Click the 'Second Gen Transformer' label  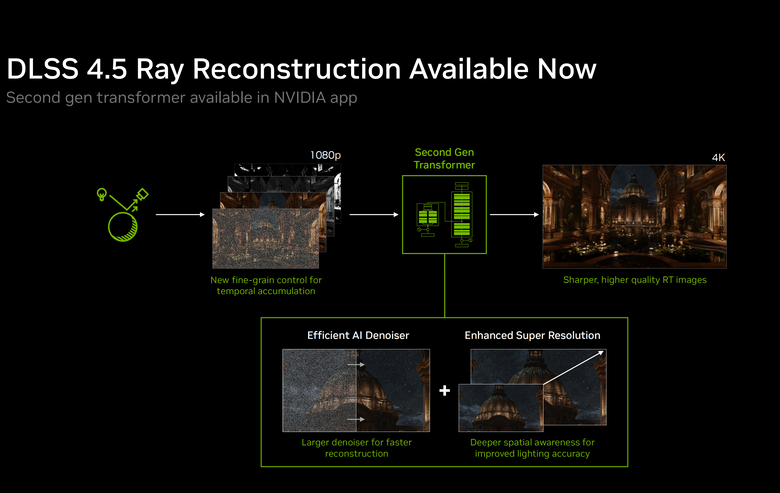(x=444, y=158)
